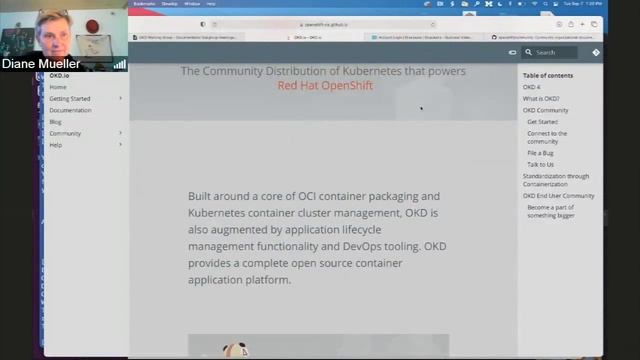Jump to OKD 4 in table of contents
This screenshot has height=360, width=640.
point(531,87)
